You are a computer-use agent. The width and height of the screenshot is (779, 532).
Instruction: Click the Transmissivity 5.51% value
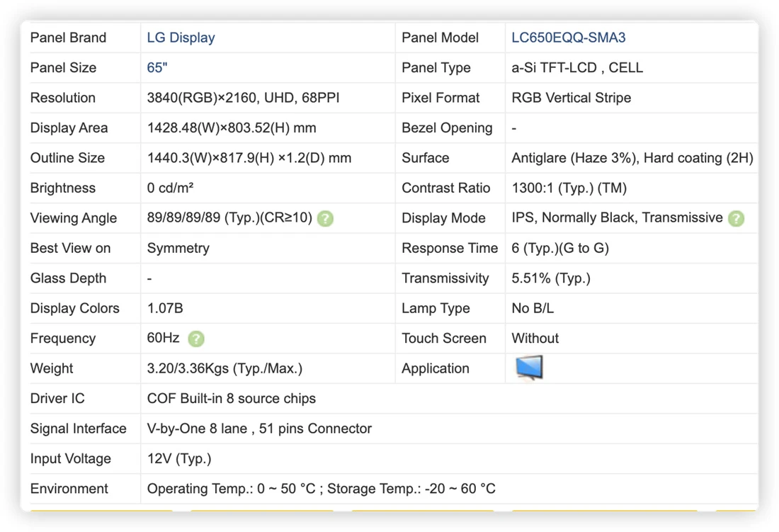(x=551, y=278)
